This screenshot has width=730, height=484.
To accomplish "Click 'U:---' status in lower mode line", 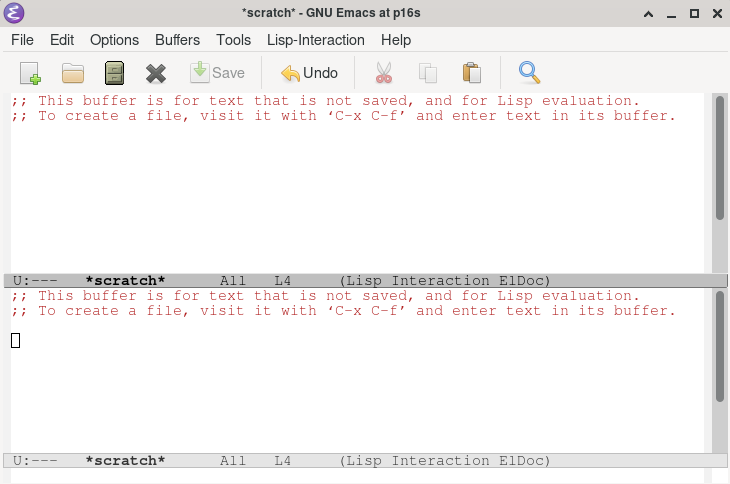I will (35, 461).
